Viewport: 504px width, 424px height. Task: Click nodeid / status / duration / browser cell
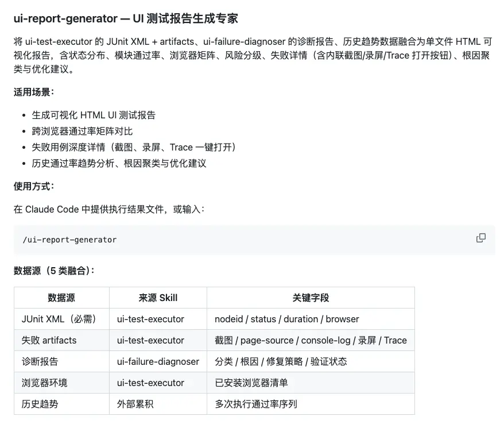(311, 319)
